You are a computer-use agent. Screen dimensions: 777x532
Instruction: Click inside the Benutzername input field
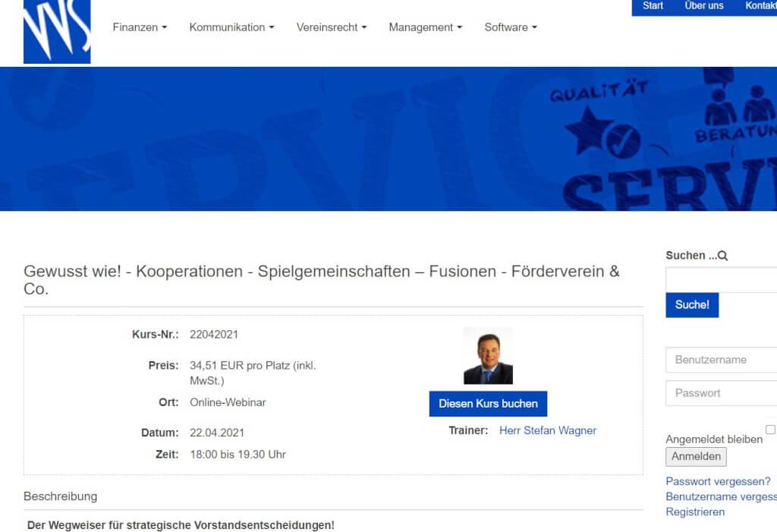[720, 360]
